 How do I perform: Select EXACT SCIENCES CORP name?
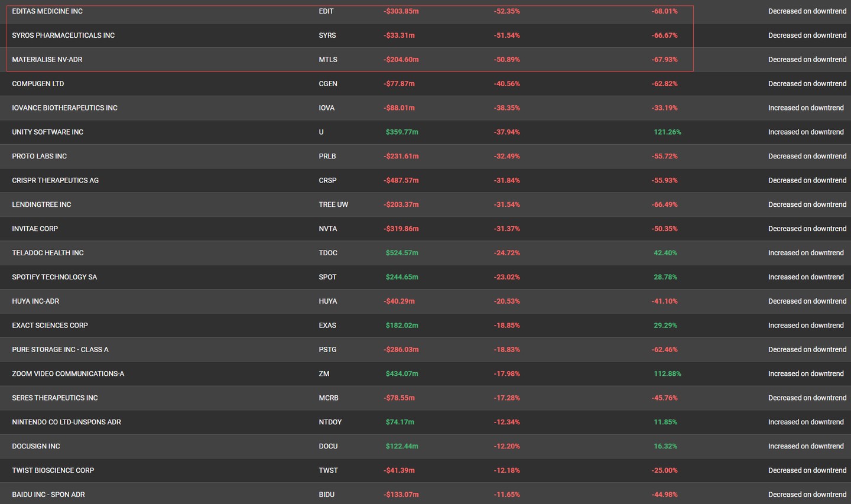(x=50, y=326)
